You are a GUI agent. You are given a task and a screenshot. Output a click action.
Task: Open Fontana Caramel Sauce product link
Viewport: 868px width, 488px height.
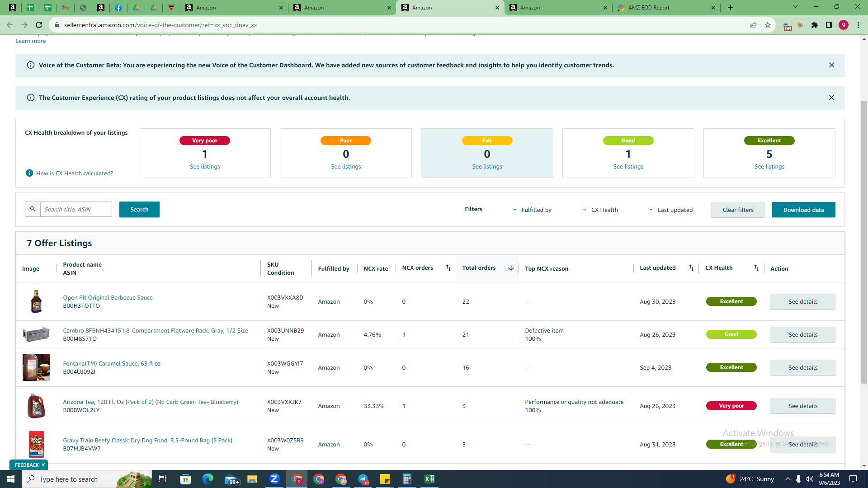112,364
